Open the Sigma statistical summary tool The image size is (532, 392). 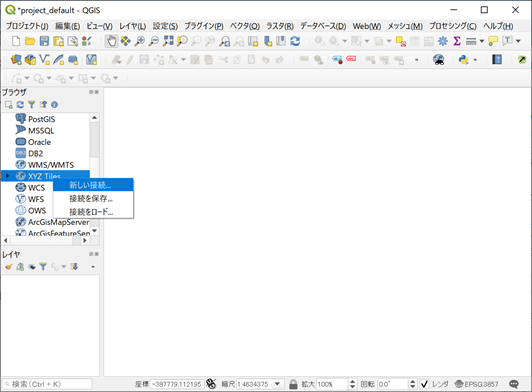coord(457,41)
